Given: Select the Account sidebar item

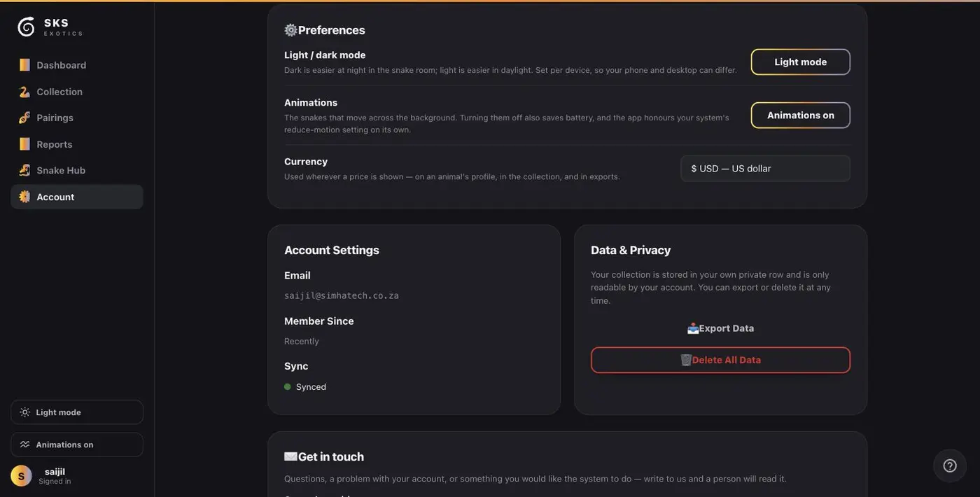Looking at the screenshot, I should 77,197.
